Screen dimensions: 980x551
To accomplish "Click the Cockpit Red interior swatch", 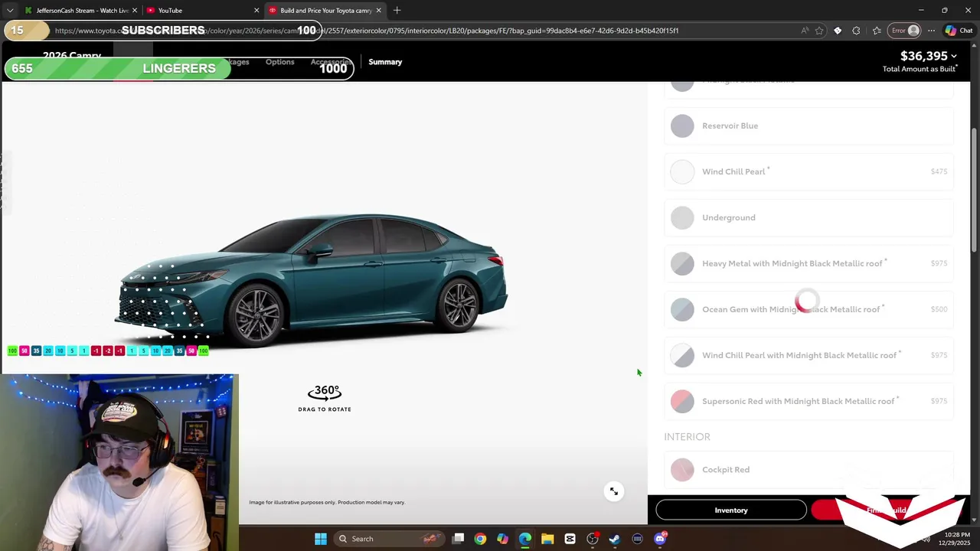I will [x=682, y=470].
